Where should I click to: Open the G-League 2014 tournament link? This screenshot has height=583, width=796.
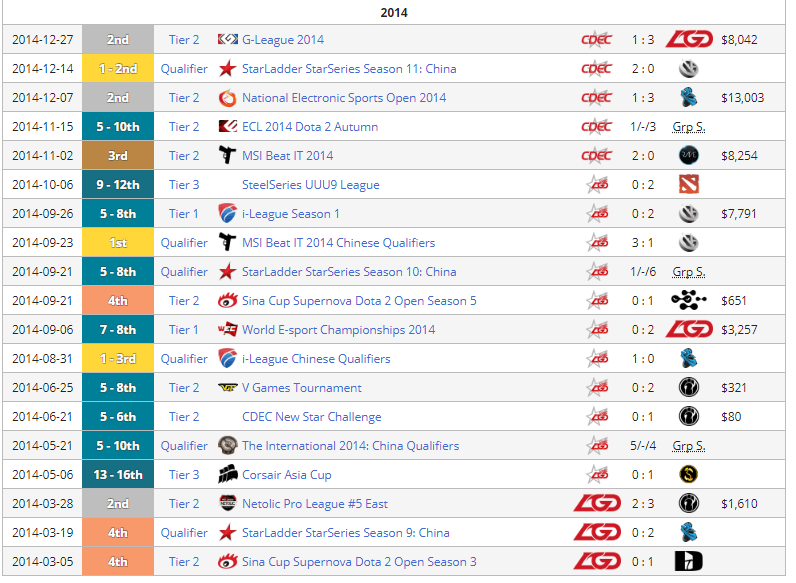[x=283, y=40]
